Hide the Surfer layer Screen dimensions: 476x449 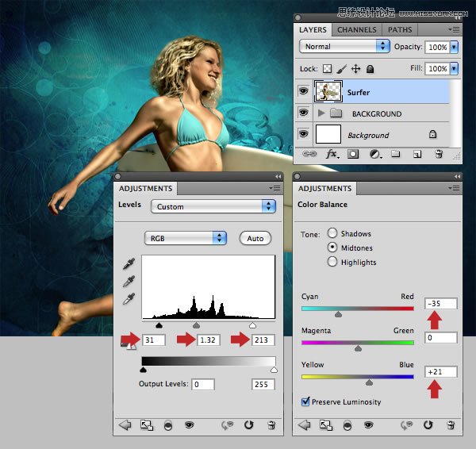point(303,91)
